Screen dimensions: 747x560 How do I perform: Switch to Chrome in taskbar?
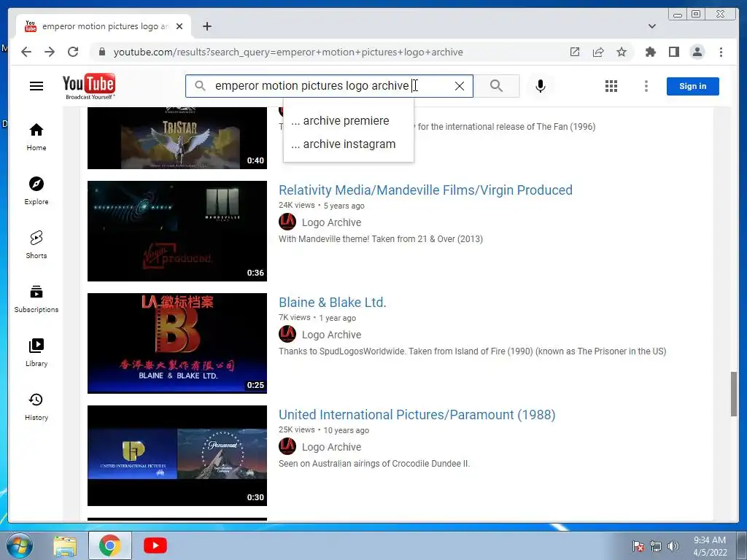coord(110,545)
